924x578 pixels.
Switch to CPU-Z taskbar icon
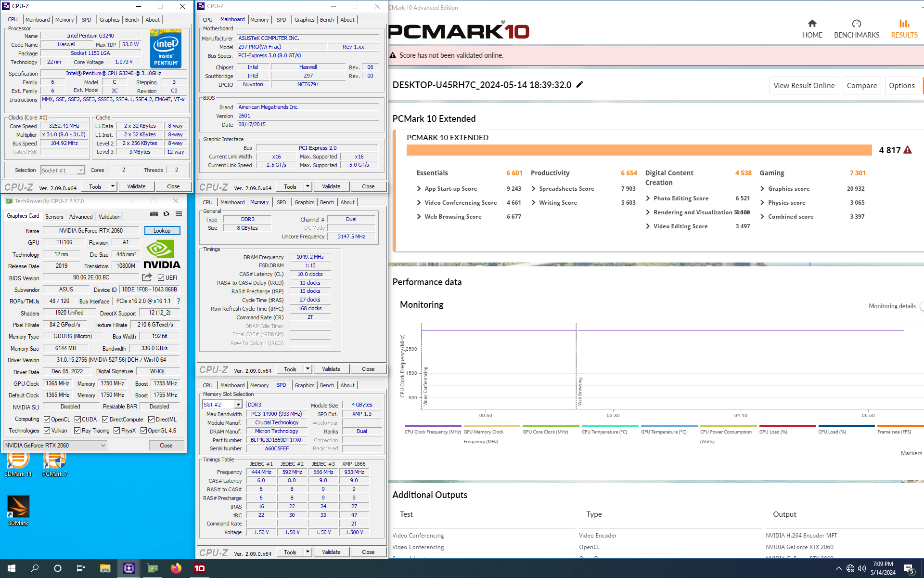pos(128,568)
